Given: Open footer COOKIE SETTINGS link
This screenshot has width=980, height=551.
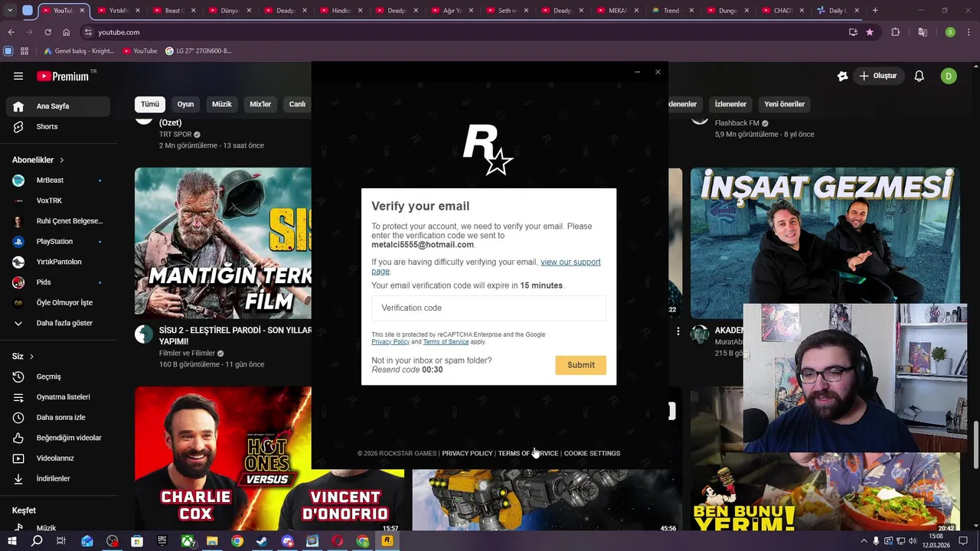Looking at the screenshot, I should (x=592, y=453).
